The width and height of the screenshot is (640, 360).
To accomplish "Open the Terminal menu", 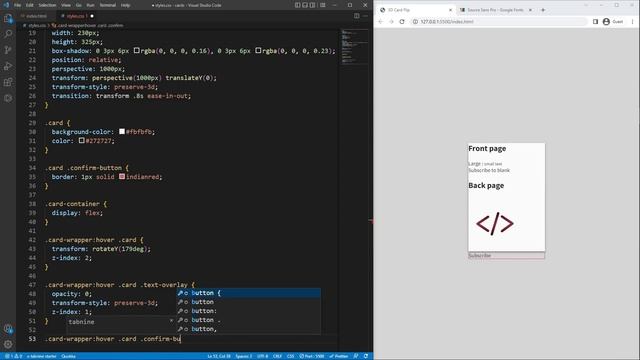I will point(108,5).
